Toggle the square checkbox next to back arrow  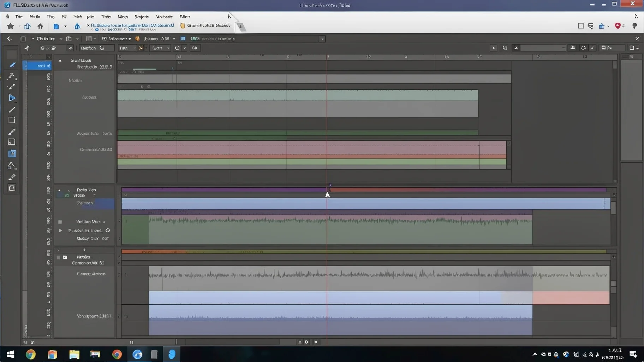point(23,39)
